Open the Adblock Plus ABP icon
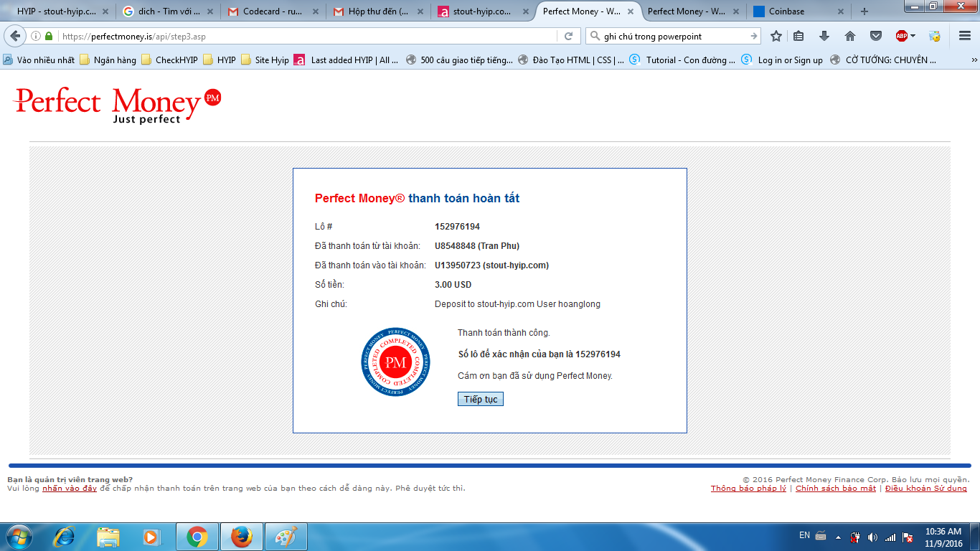The height and width of the screenshot is (551, 980). coord(901,36)
